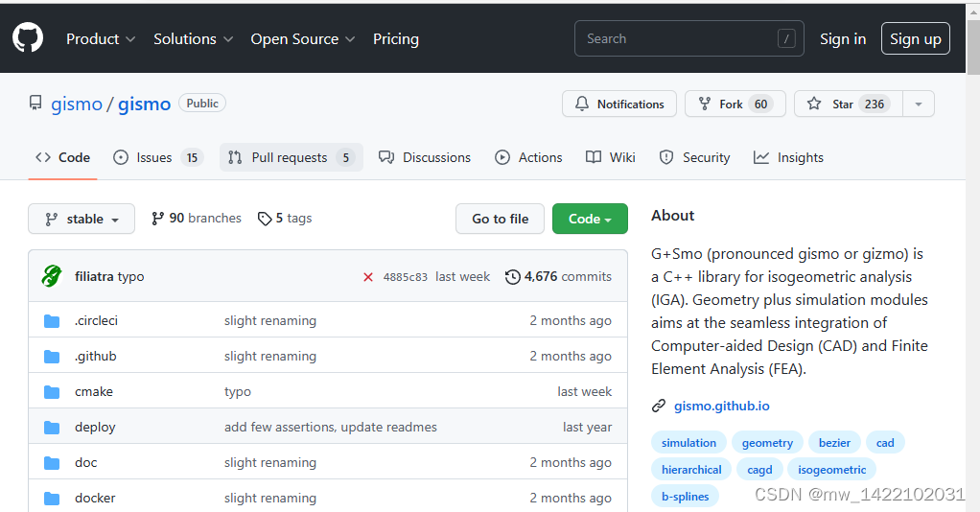Expand the green Code dropdown
This screenshot has height=512, width=980.
(590, 219)
